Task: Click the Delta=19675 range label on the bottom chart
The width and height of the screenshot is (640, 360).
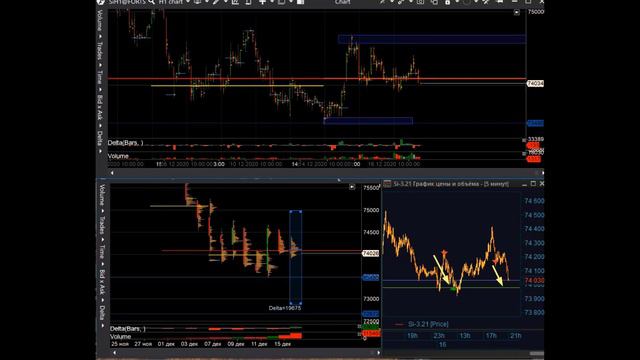Action: point(285,308)
